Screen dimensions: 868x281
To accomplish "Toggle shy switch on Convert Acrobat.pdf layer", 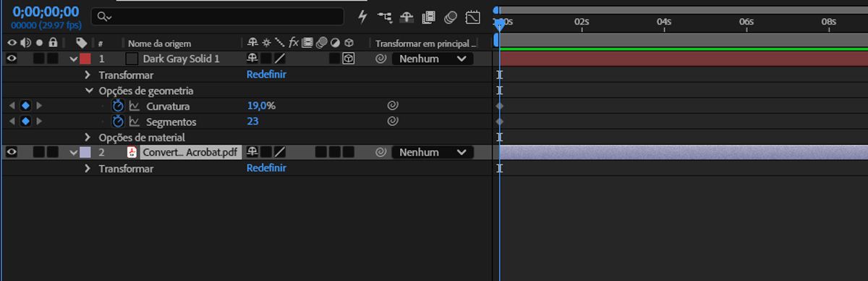I will (252, 152).
